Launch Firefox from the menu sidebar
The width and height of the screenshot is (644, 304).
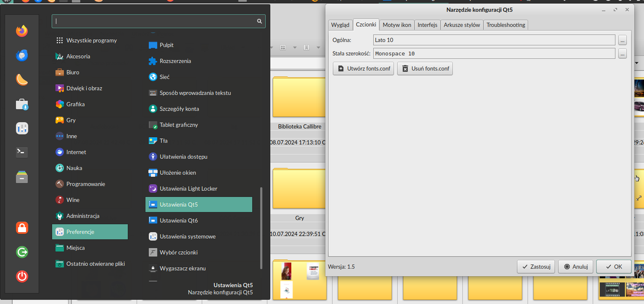[22, 31]
